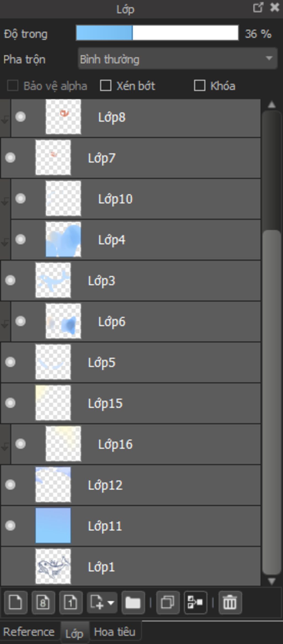
Task: Duplicate the selected layer
Action: point(168,602)
